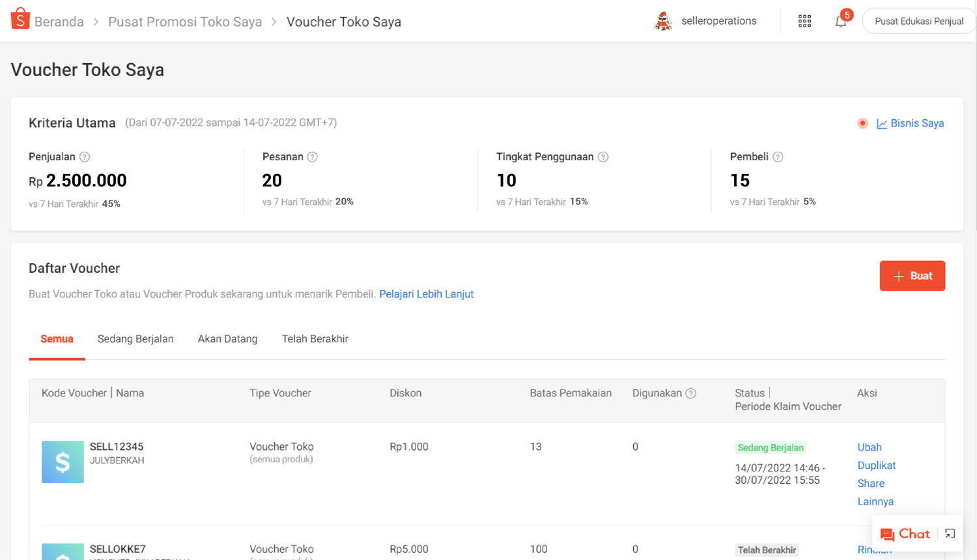This screenshot has height=560, width=977.
Task: Open the apps grid menu icon
Action: tap(804, 21)
